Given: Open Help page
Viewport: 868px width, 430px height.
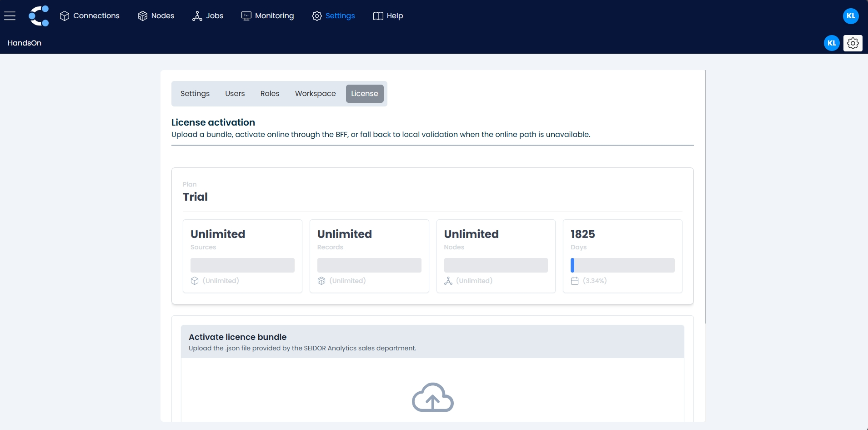Looking at the screenshot, I should click(x=388, y=16).
